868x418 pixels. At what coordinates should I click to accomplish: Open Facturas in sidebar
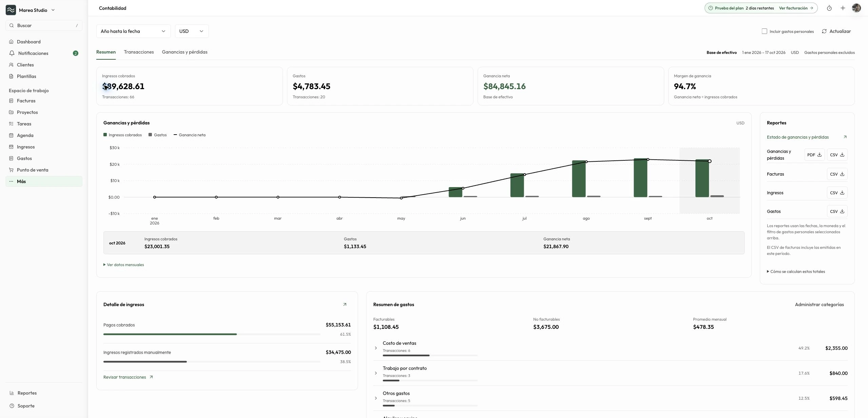pyautogui.click(x=44, y=101)
